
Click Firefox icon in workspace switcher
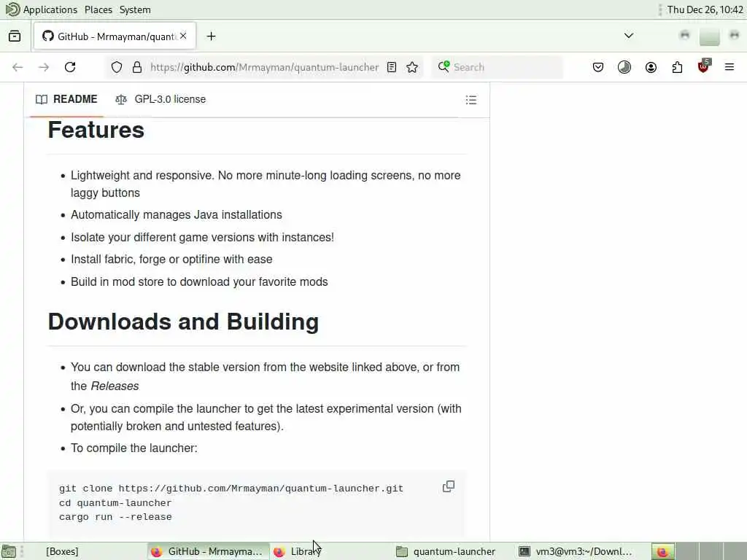(x=662, y=551)
